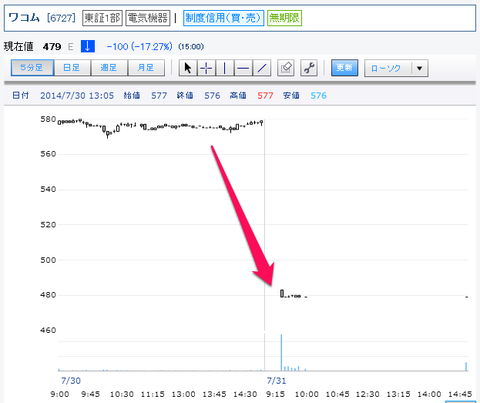This screenshot has height=403, width=480.
Task: Click the 無期限 badge
Action: (284, 18)
